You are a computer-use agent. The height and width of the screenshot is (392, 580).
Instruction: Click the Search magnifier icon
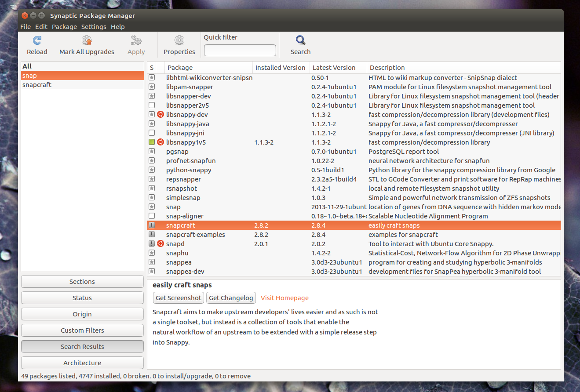(x=300, y=41)
